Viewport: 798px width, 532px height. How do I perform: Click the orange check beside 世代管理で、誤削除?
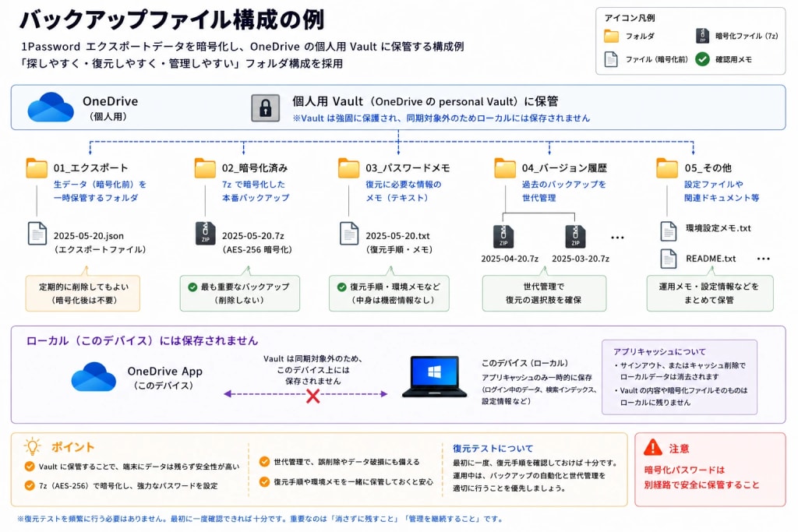pos(264,462)
